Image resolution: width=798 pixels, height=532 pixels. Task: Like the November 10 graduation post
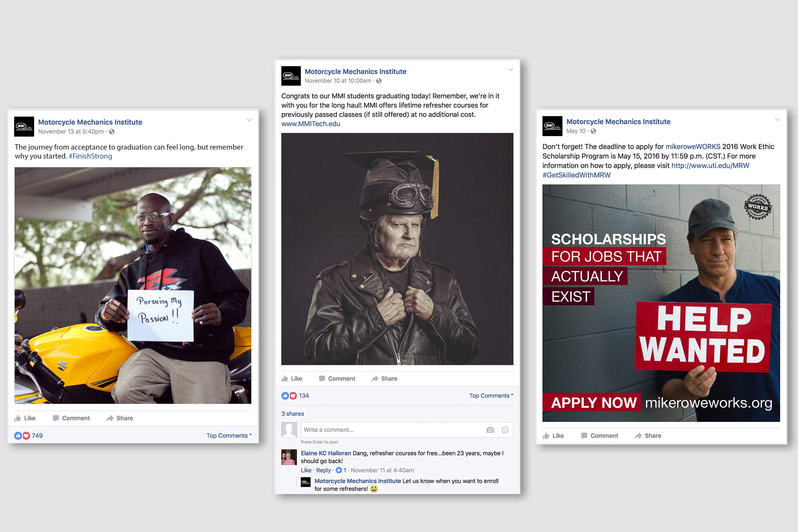pyautogui.click(x=292, y=379)
